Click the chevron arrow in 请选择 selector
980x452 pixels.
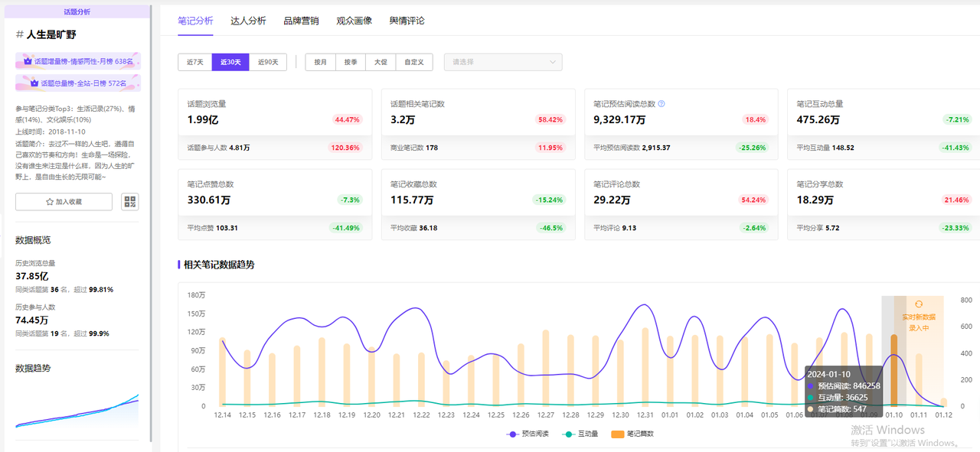tap(553, 62)
